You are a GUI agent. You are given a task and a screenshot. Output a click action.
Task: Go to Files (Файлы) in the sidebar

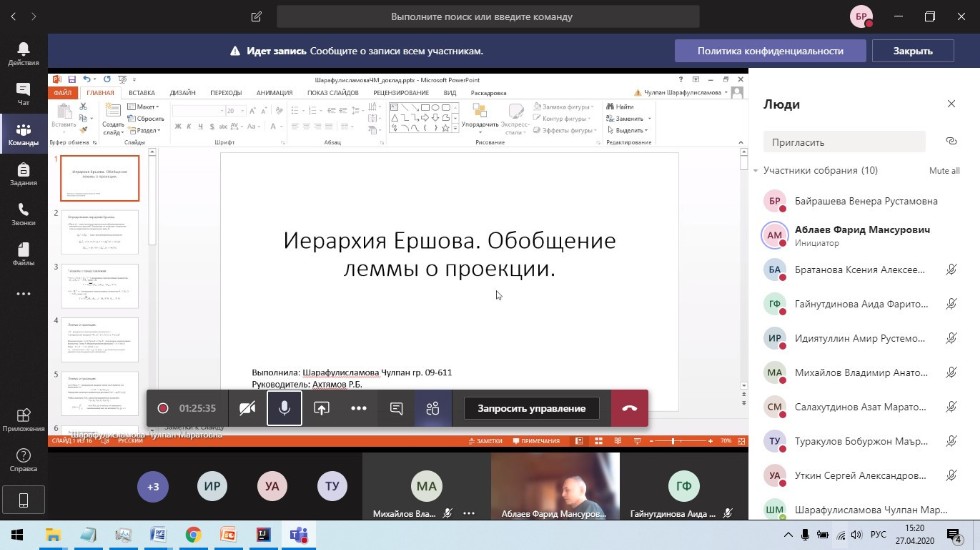tap(23, 254)
